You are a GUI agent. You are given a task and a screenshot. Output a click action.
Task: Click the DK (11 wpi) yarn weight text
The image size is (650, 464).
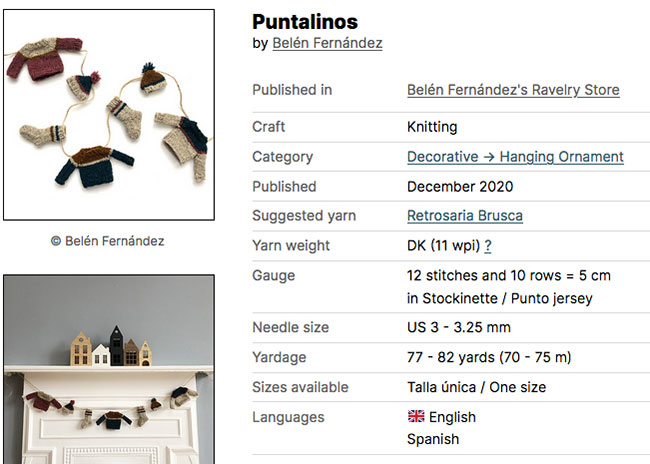(x=443, y=246)
